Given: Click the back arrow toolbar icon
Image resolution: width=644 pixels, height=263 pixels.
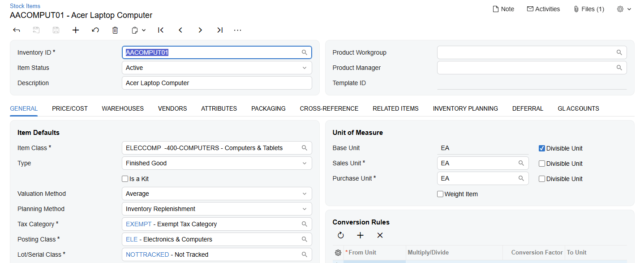Looking at the screenshot, I should point(17,30).
